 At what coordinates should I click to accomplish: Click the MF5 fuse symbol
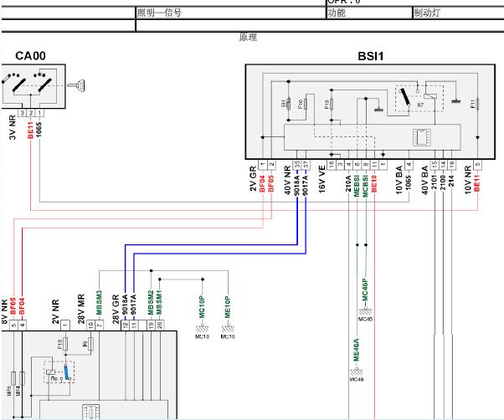click(13, 378)
